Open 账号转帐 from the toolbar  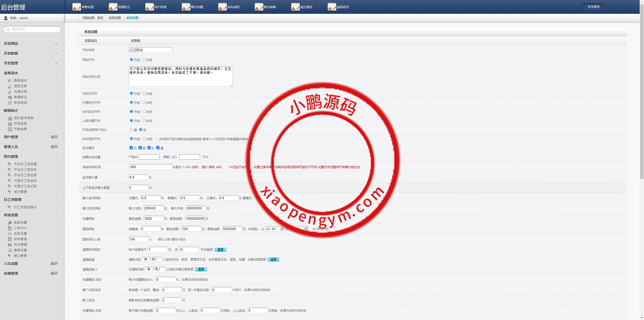point(265,7)
